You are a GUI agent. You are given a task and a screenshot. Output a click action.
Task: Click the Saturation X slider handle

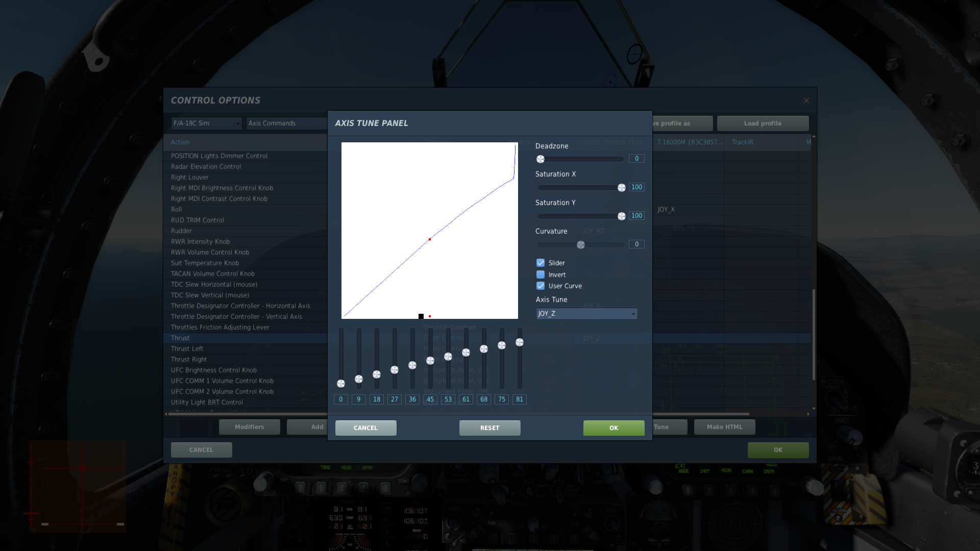pyautogui.click(x=622, y=188)
